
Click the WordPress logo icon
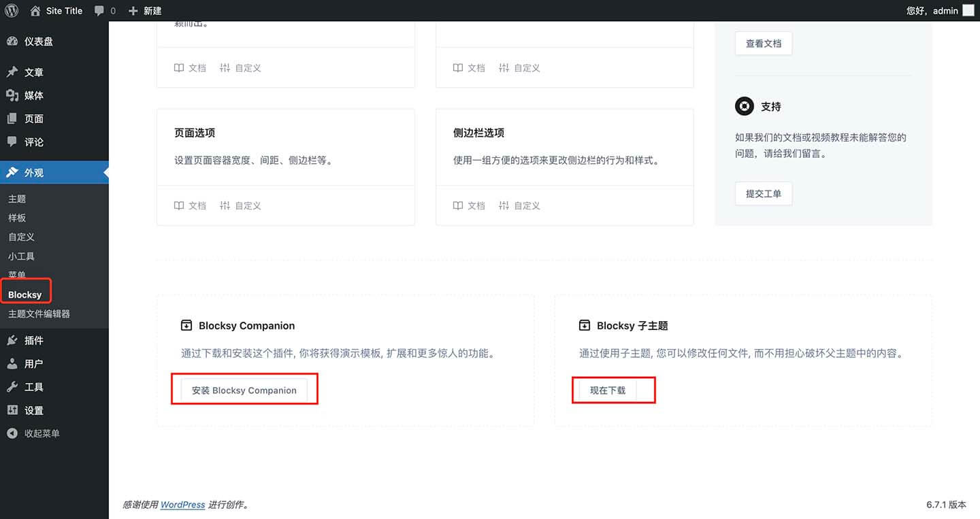12,10
